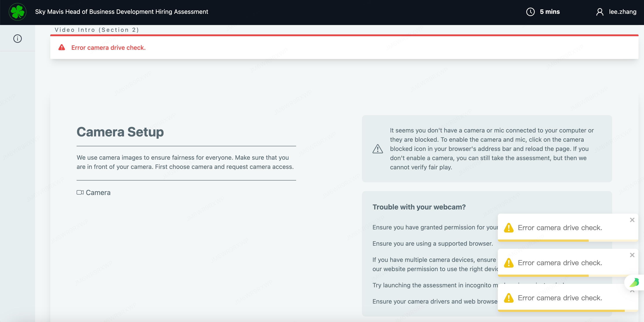Viewport: 644px width, 322px height.
Task: Click the green clover logo
Action: click(x=18, y=12)
